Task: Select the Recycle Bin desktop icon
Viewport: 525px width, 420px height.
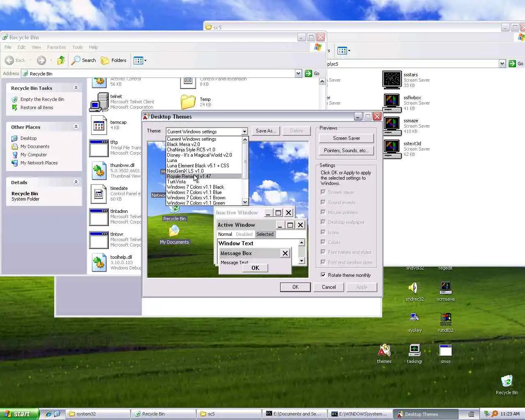Action: pos(507,381)
